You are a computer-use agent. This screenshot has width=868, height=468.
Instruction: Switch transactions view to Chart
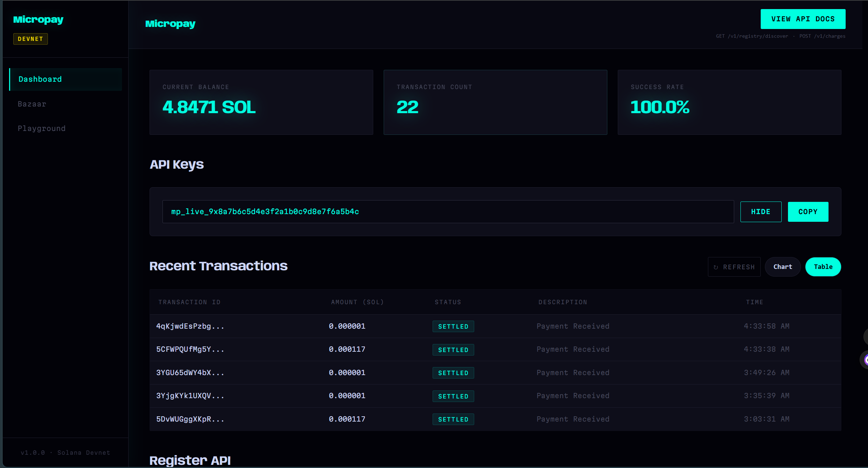point(782,267)
